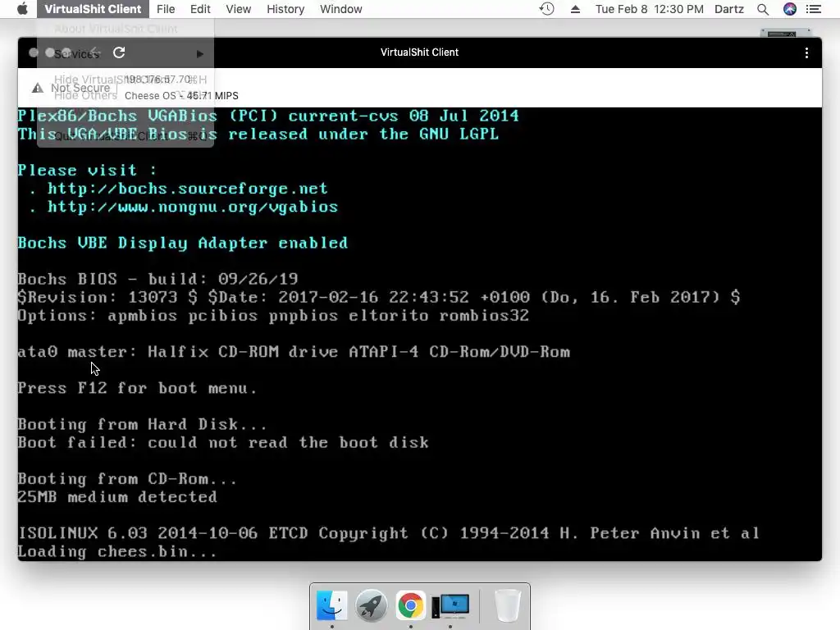Open Google Chrome from the Dock

coord(410,605)
